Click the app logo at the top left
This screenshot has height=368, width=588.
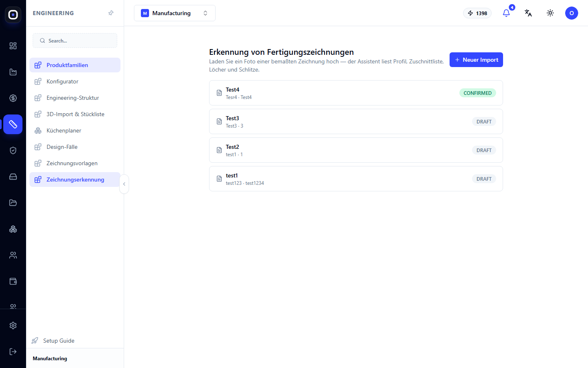(x=13, y=15)
